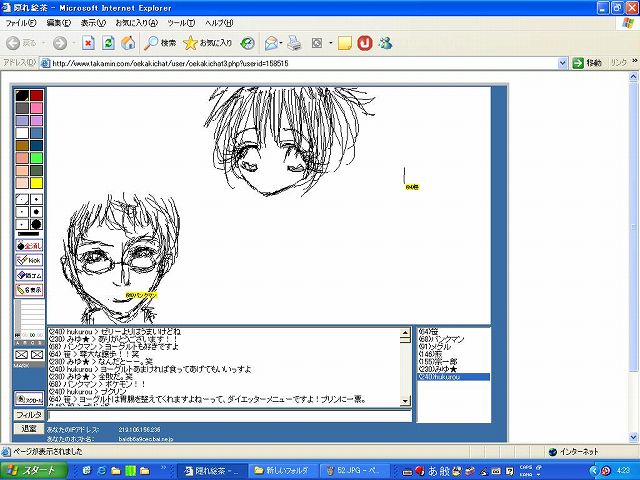Click the 移動 Go button
Screen dimensions: 640x480
[x=587, y=63]
